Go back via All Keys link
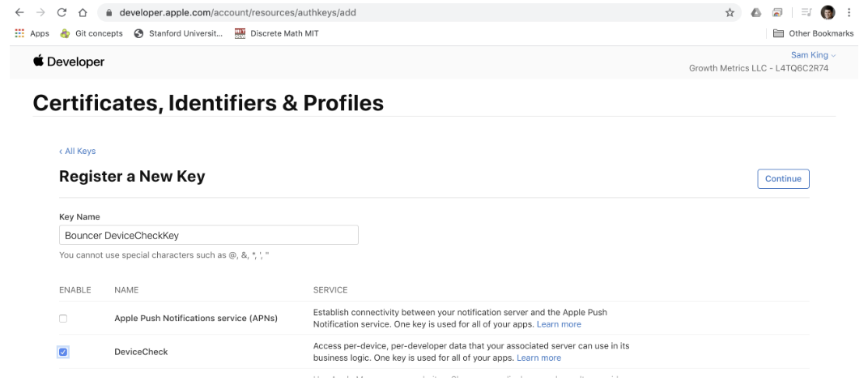868x381 pixels. click(x=78, y=151)
